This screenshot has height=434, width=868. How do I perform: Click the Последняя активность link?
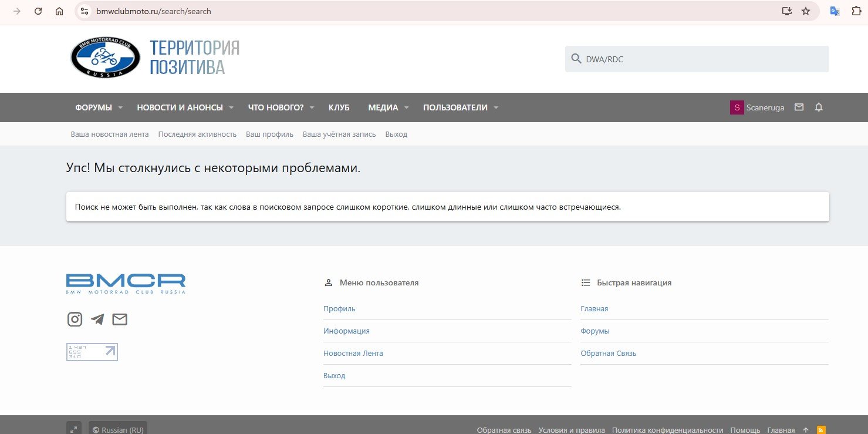pos(197,134)
